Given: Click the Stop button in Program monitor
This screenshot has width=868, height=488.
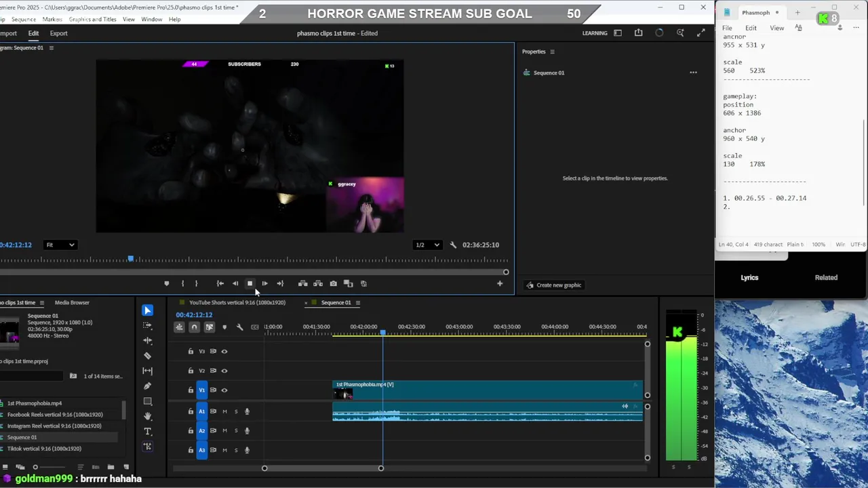Looking at the screenshot, I should (250, 283).
